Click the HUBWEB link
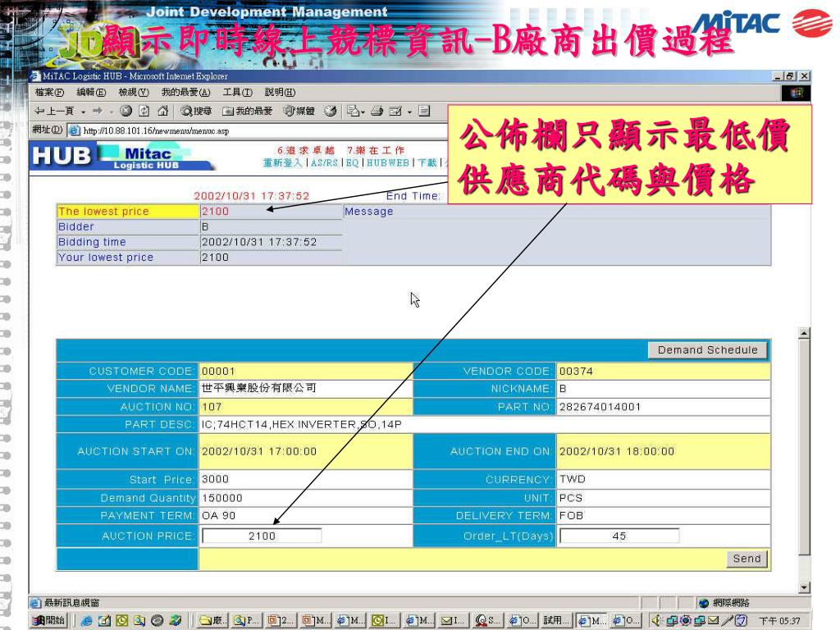 tap(387, 162)
